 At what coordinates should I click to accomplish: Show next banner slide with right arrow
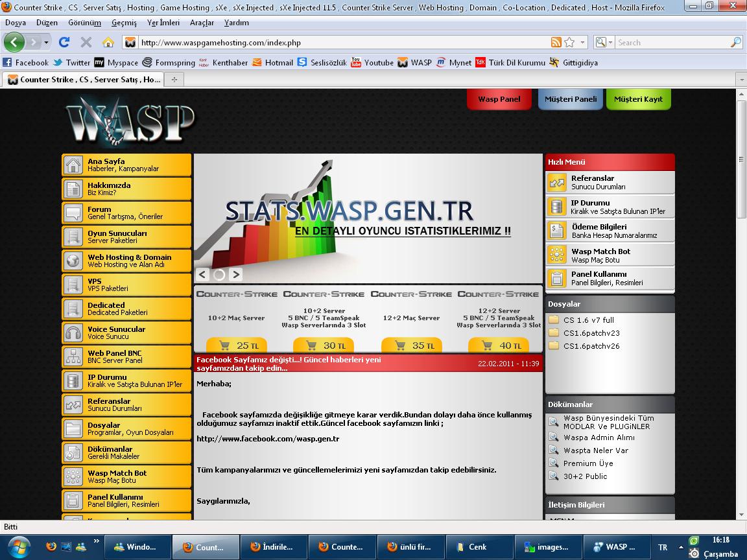click(x=236, y=274)
